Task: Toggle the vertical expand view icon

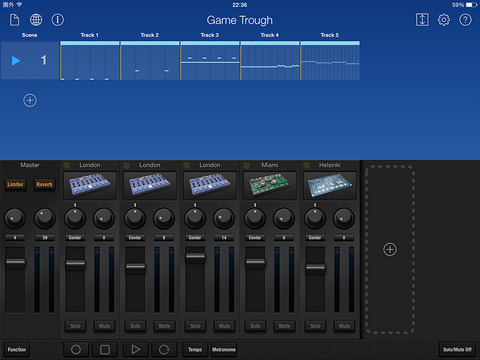Action: pos(422,20)
